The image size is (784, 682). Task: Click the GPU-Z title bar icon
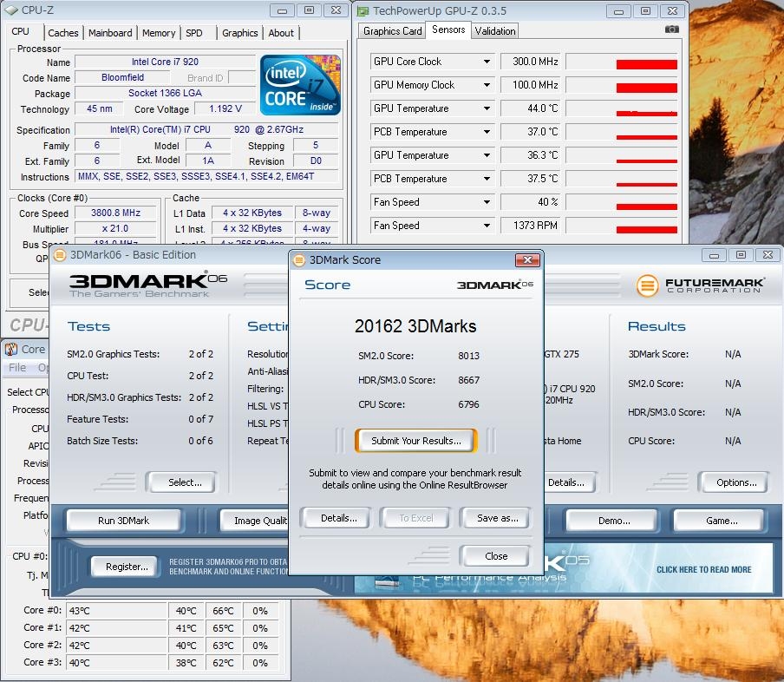pos(363,11)
